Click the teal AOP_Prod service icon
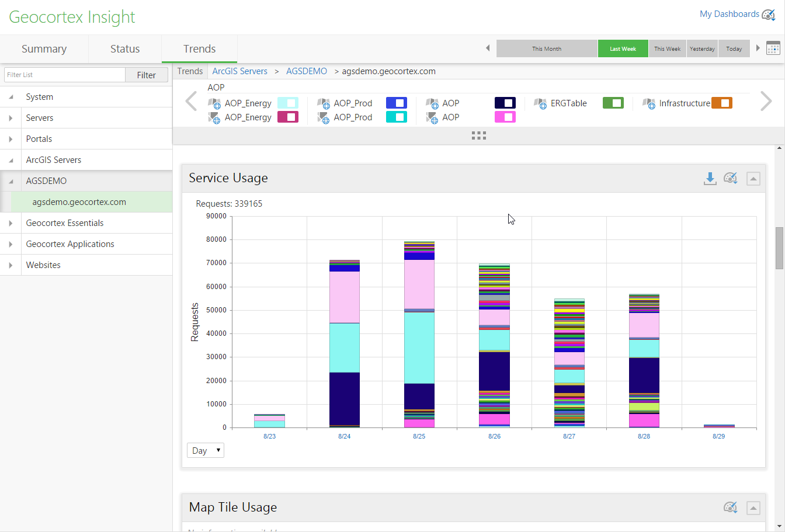 point(324,117)
